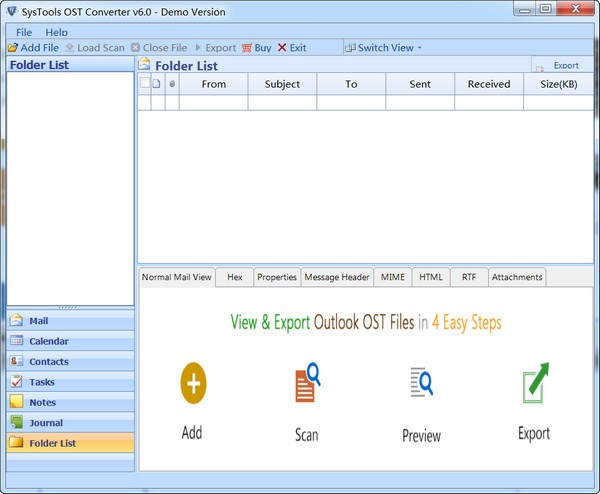This screenshot has height=494, width=600.
Task: Open the Switch View dropdown
Action: [x=383, y=48]
